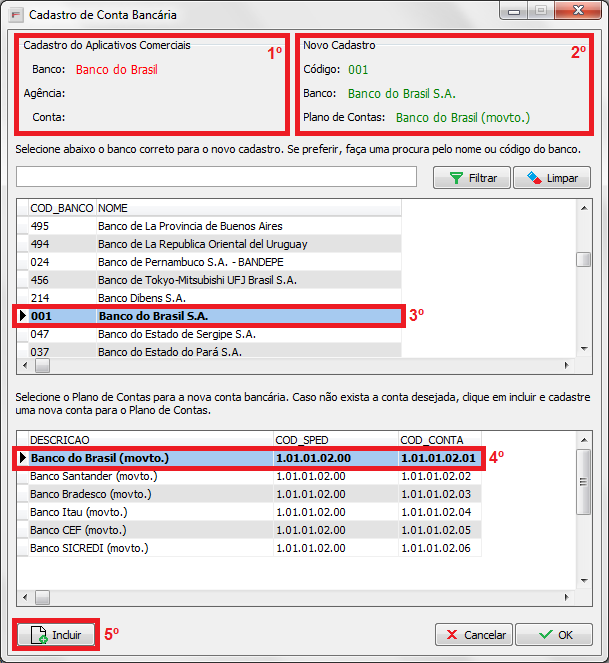Screen dimensions: 609x663
Task: Select Banco Dibens S.A. row
Action: click(x=141, y=298)
